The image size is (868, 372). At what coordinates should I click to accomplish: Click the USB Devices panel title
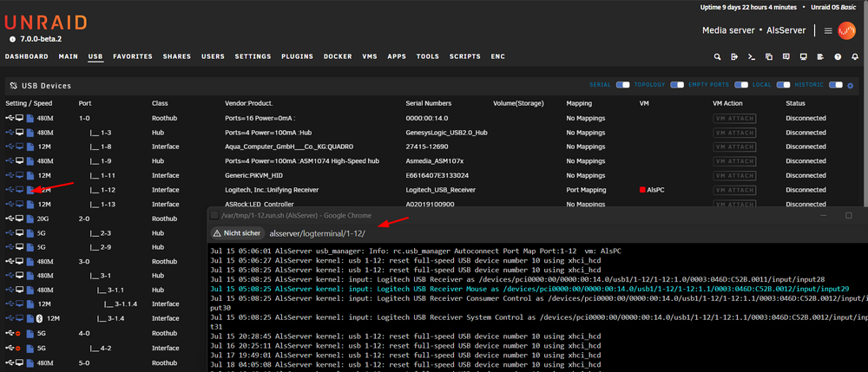pos(47,86)
